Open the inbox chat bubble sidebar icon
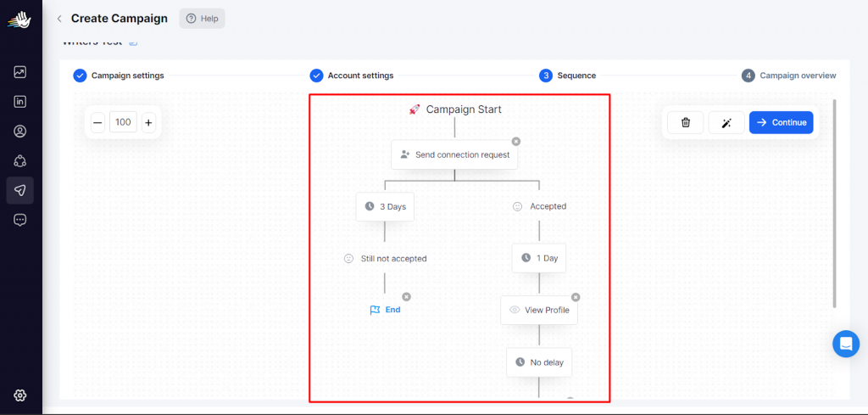 point(20,220)
